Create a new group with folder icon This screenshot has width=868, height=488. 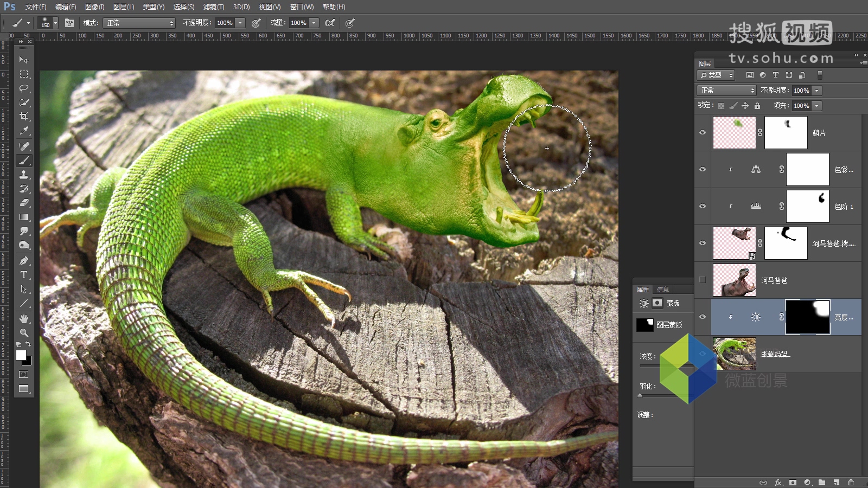822,482
